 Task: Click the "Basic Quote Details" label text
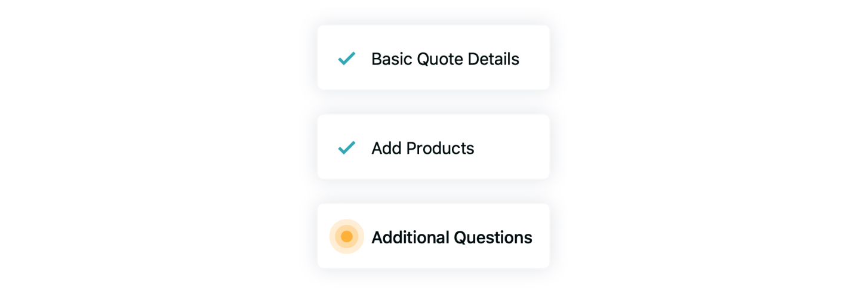pos(445,59)
